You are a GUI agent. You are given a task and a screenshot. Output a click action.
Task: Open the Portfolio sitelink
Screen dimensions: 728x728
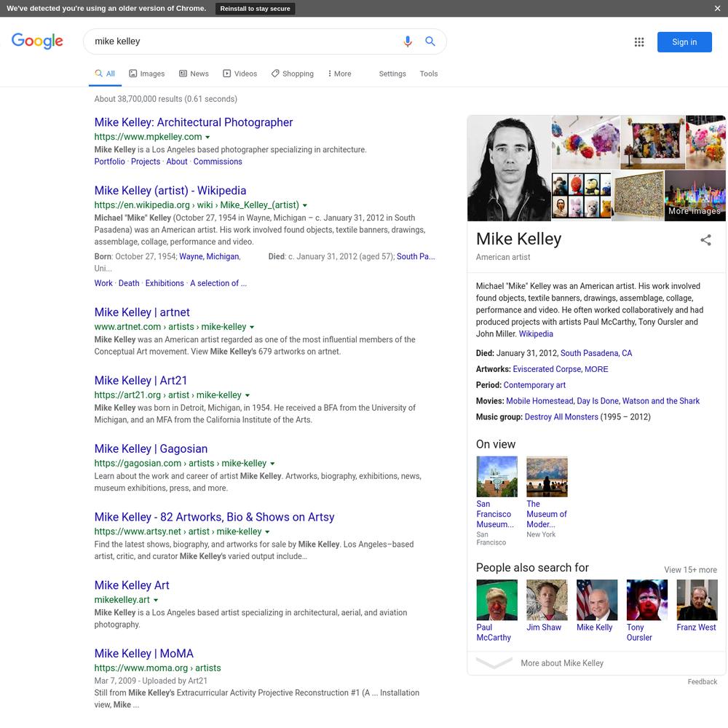tap(110, 162)
